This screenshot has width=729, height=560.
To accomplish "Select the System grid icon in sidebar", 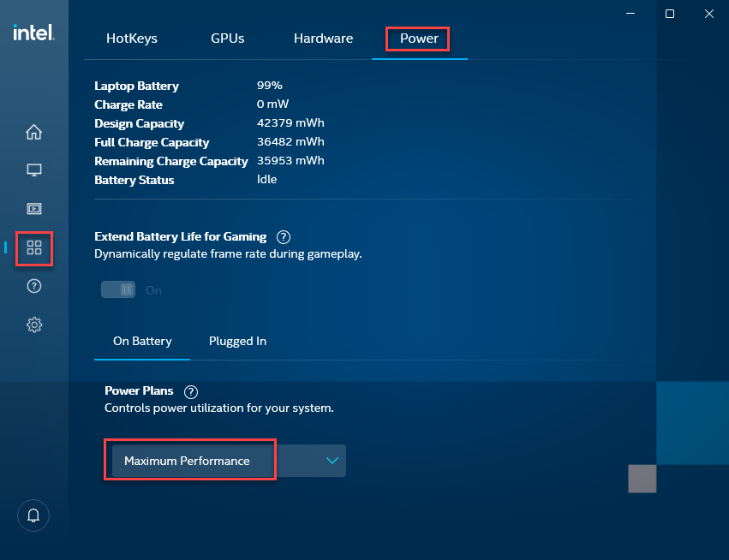I will click(x=34, y=247).
